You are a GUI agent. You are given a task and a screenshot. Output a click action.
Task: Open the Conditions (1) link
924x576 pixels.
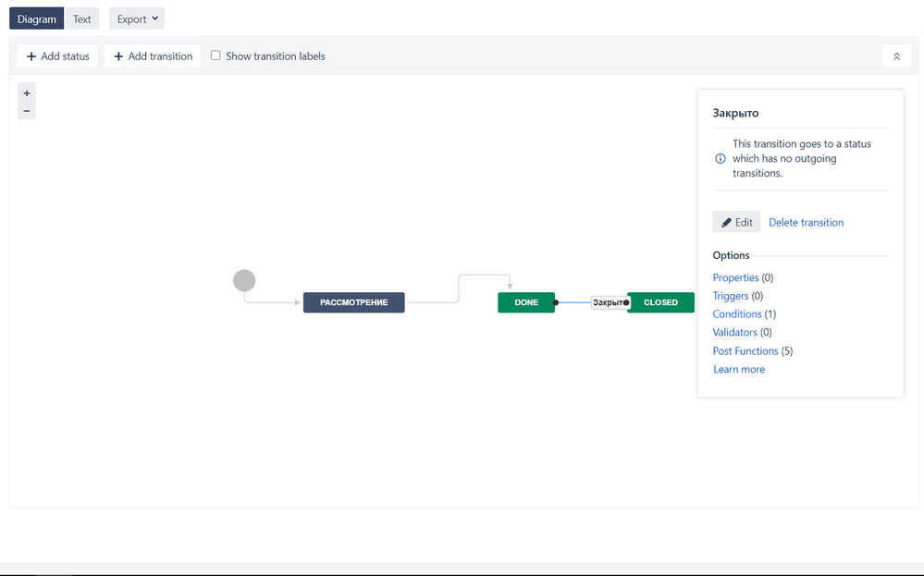click(736, 314)
